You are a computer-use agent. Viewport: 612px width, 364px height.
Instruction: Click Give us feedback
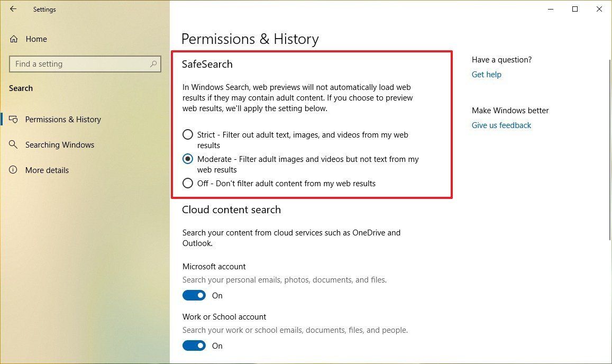pyautogui.click(x=501, y=125)
